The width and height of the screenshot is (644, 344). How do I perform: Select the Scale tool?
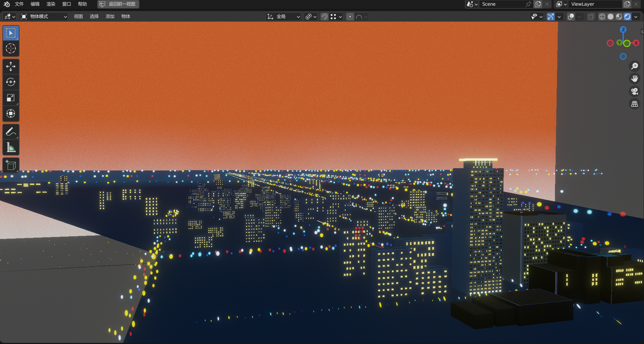[x=11, y=97]
